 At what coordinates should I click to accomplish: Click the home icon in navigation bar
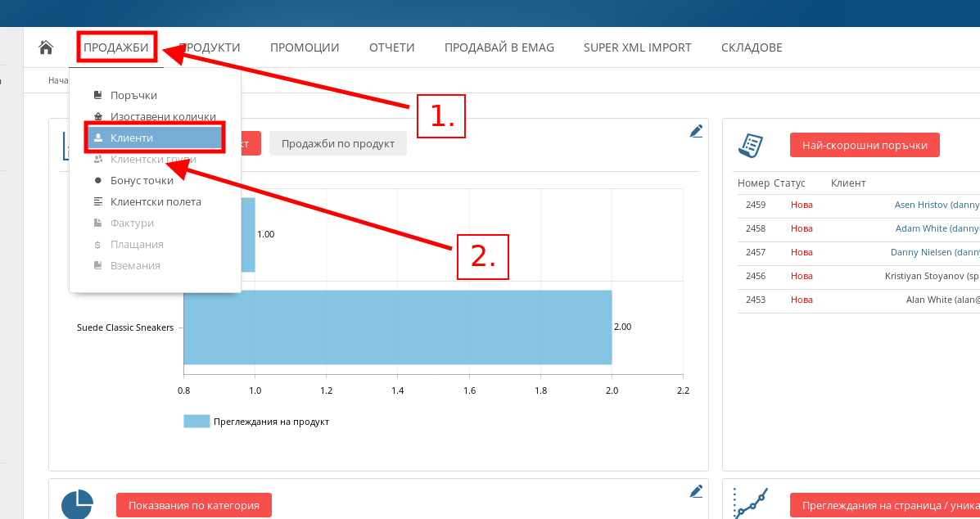[x=47, y=47]
